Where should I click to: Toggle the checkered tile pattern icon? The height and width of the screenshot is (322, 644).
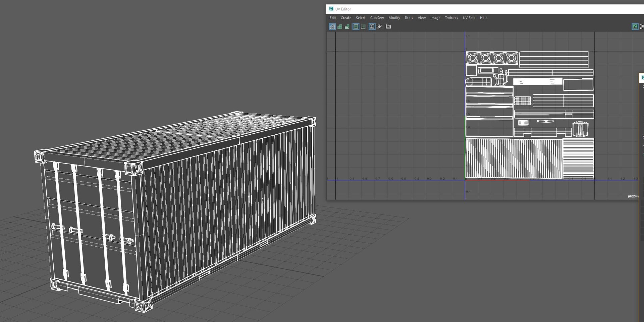pos(642,27)
